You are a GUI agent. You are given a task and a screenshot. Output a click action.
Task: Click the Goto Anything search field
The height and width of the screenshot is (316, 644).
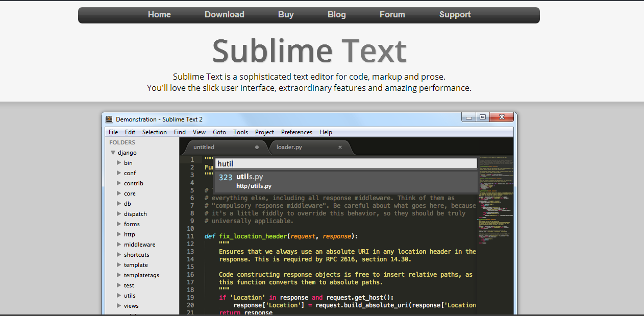[346, 163]
